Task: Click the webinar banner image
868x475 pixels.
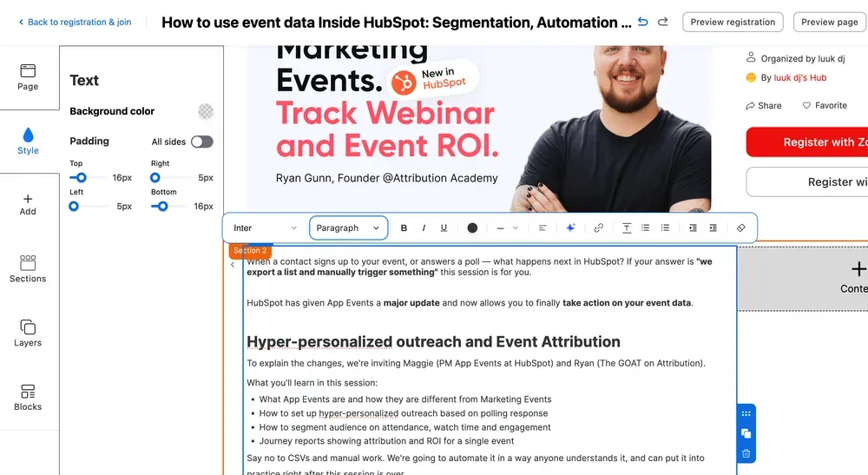Action: [x=479, y=129]
